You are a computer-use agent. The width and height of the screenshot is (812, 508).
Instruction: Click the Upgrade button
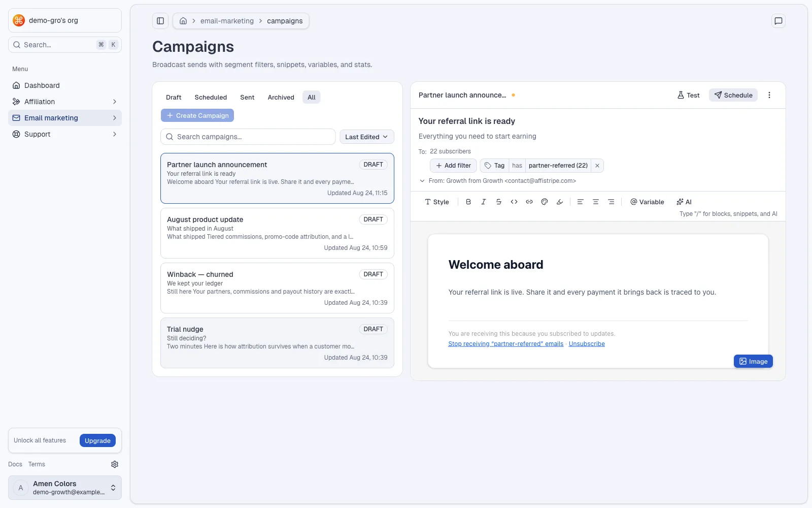97,440
